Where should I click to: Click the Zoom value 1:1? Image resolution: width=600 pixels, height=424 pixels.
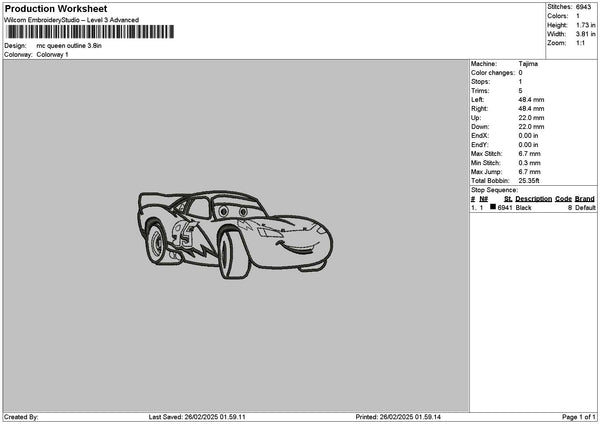pyautogui.click(x=580, y=43)
